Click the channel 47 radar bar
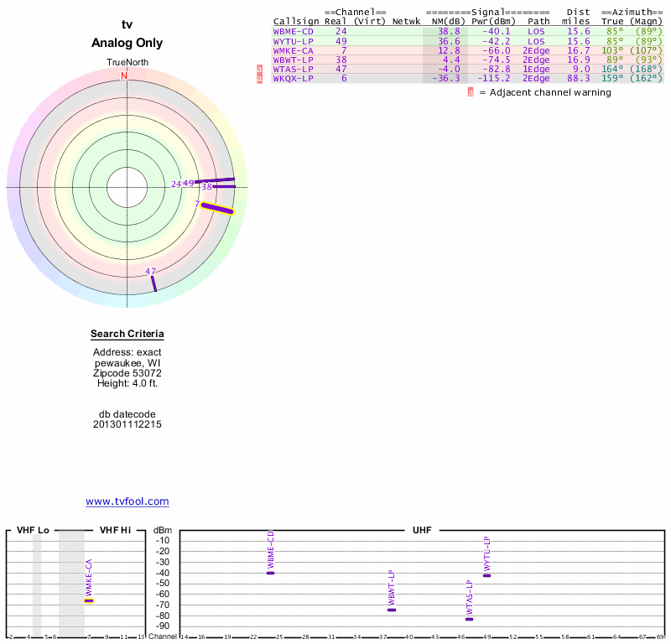Image resolution: width=671 pixels, height=644 pixels. (x=154, y=283)
